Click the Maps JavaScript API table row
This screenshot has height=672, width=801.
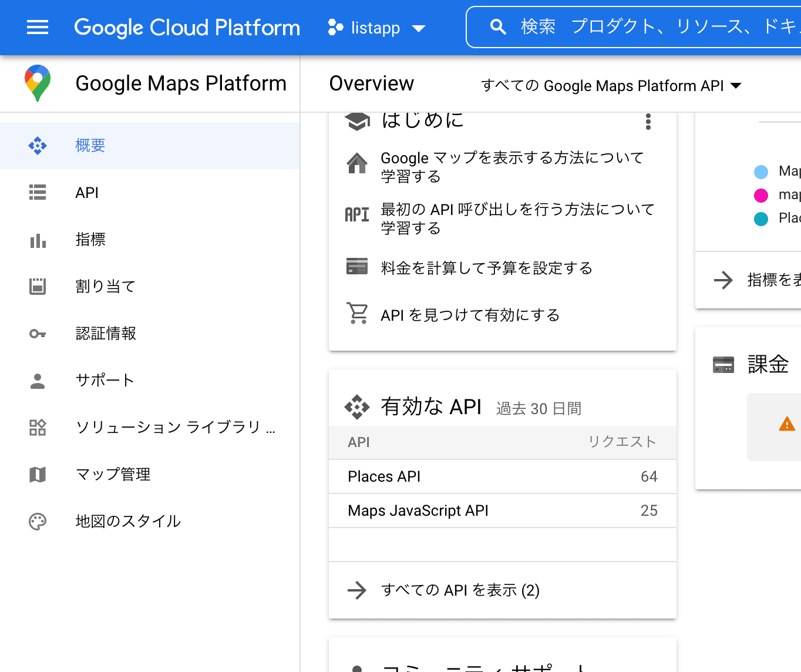[x=503, y=510]
